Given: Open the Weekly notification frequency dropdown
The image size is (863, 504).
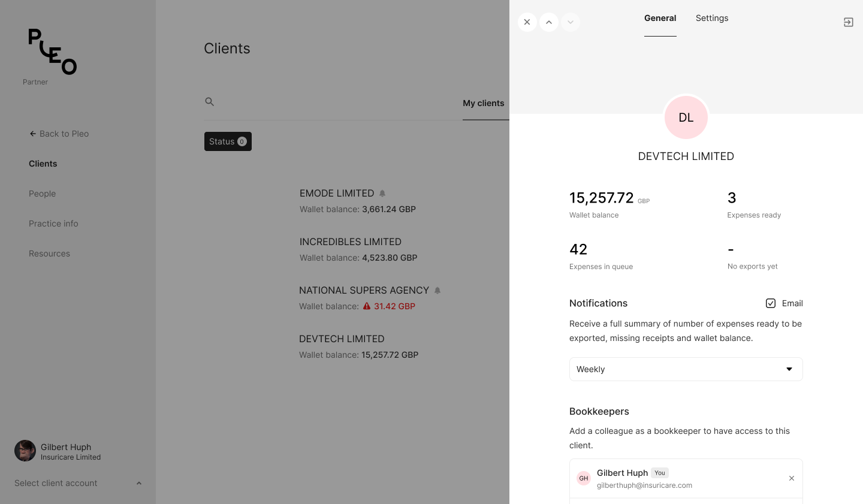Looking at the screenshot, I should (686, 369).
